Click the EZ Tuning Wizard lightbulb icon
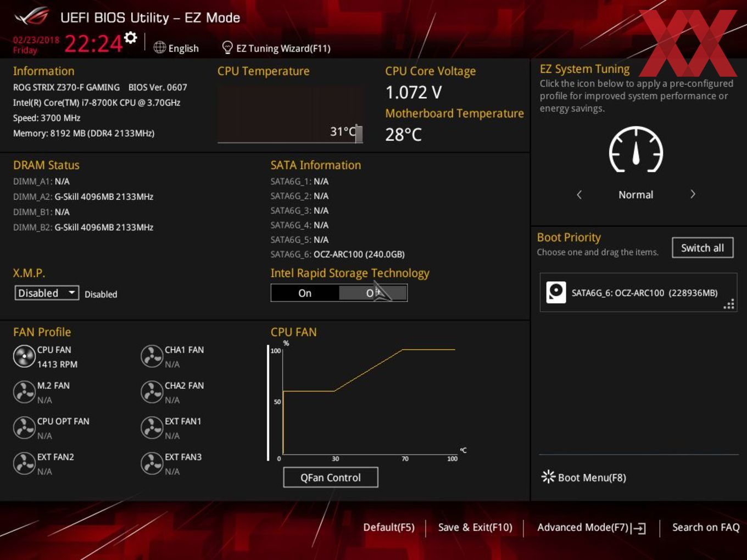This screenshot has width=747, height=560. tap(227, 48)
